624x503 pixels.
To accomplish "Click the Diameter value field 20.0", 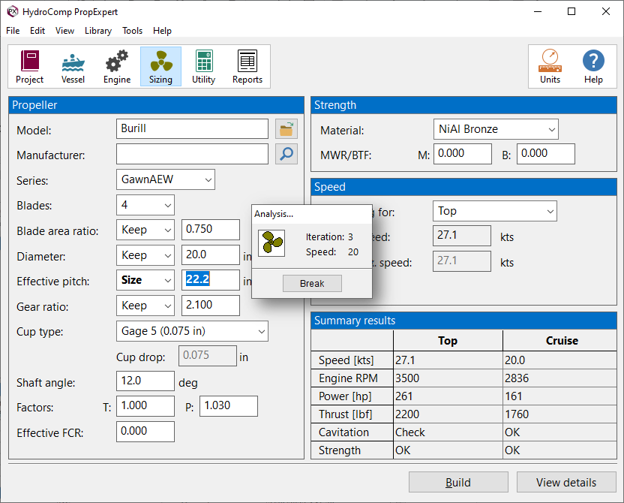I will [211, 255].
